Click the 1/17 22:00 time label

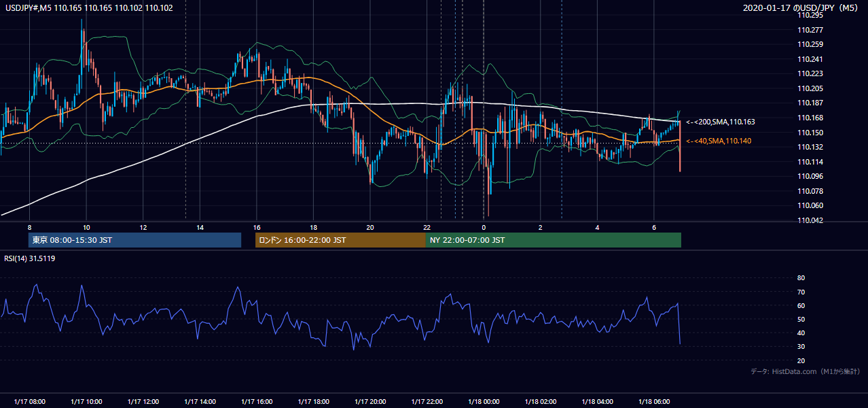(x=427, y=401)
